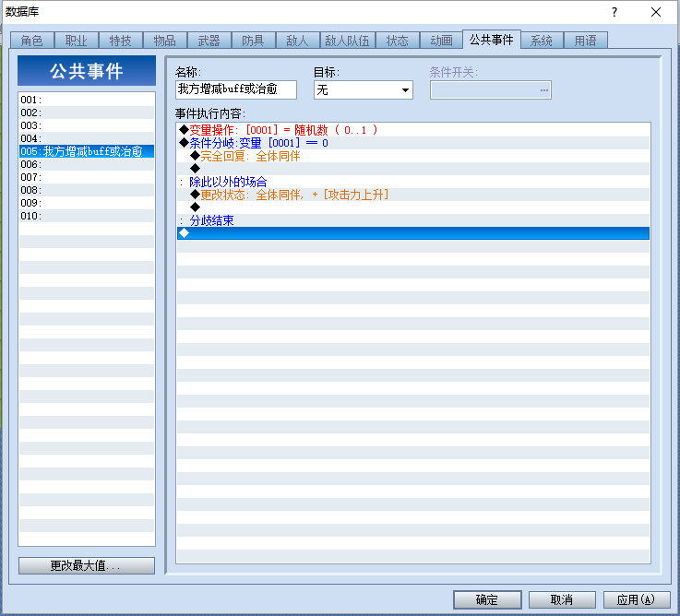
Task: Switch to the 敌人队伍 tab
Action: click(x=347, y=41)
